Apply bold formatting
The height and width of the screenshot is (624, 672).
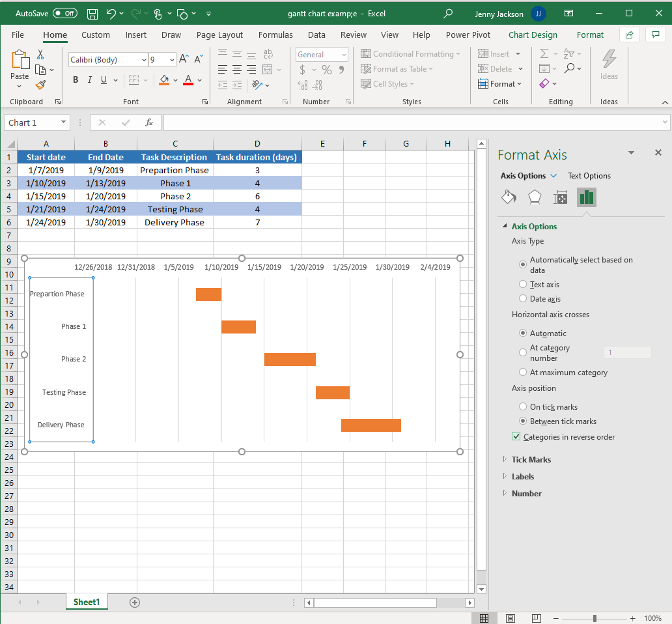76,79
